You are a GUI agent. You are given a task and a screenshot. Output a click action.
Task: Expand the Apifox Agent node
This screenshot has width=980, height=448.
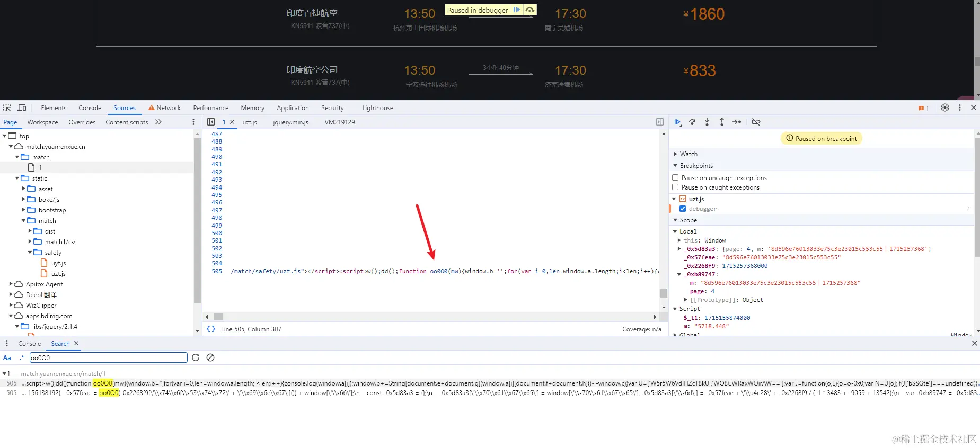point(11,284)
